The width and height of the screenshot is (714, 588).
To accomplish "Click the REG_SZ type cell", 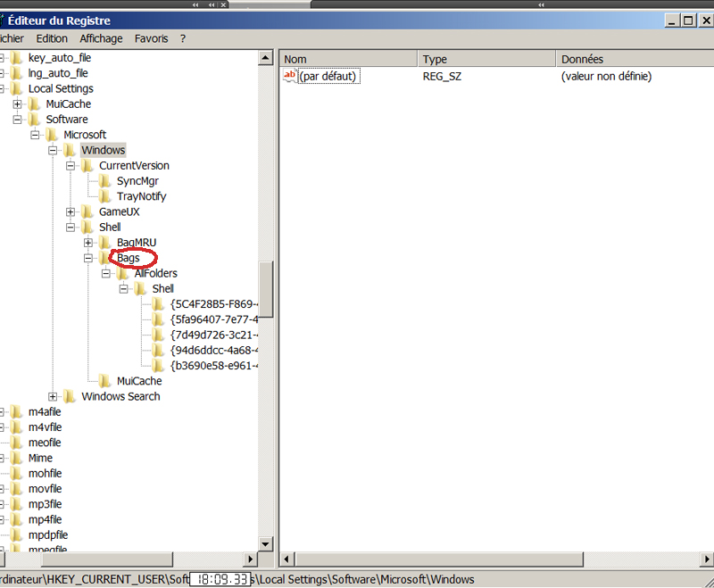I will (x=442, y=77).
